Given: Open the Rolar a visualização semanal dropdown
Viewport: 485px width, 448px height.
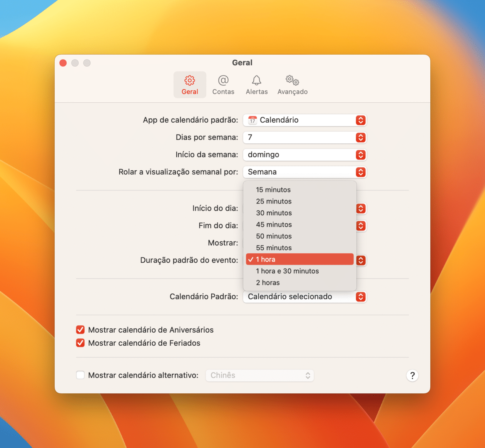Looking at the screenshot, I should click(304, 172).
